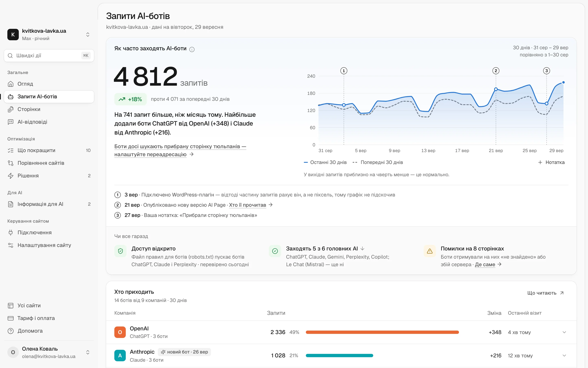Viewport: 588px width, 368px height.
Task: Click the Порівняння сайтів compare icon
Action: 10,163
